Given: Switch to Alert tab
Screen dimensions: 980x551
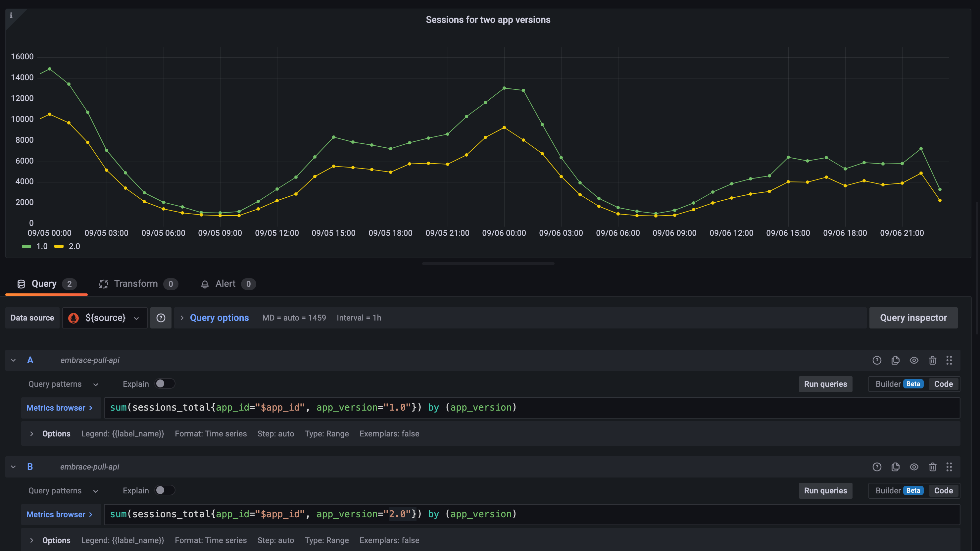Looking at the screenshot, I should [x=225, y=283].
